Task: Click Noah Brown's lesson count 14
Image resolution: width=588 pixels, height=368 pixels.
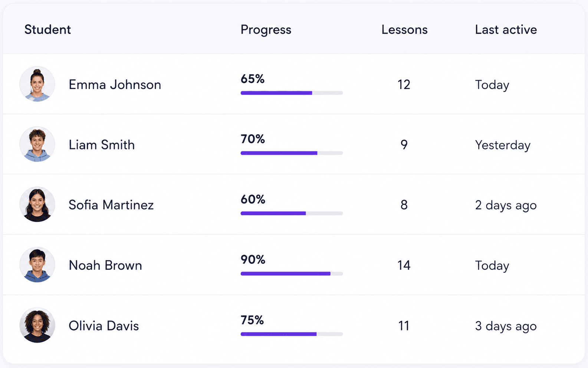Action: pyautogui.click(x=404, y=265)
